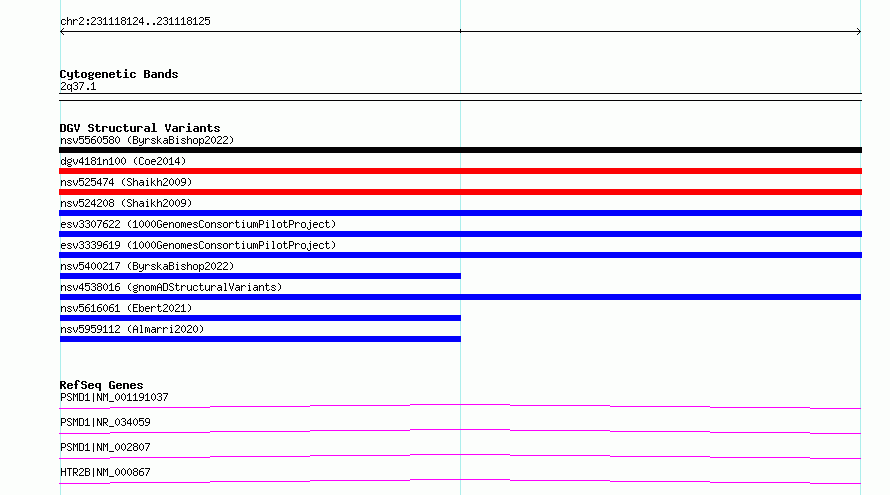Viewport: 890px width, 495px height.
Task: Click the chr2:231118124..231118125 coordinate label
Action: (x=135, y=22)
